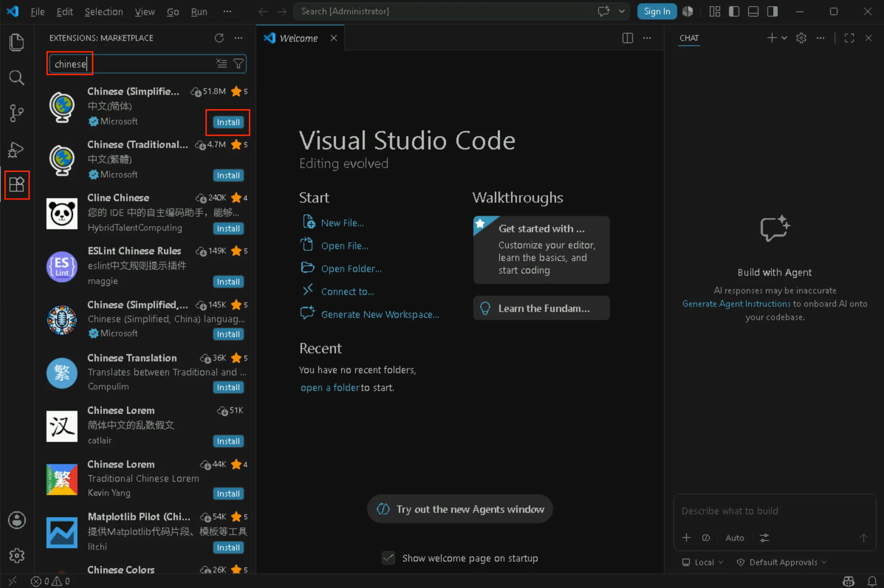Split the editor to the right
884x588 pixels.
click(x=628, y=38)
